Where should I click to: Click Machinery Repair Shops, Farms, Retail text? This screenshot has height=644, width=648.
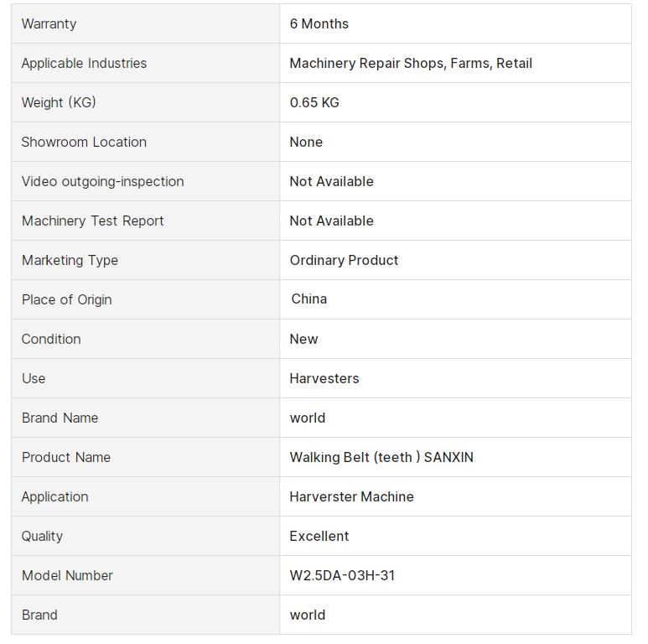tap(411, 63)
